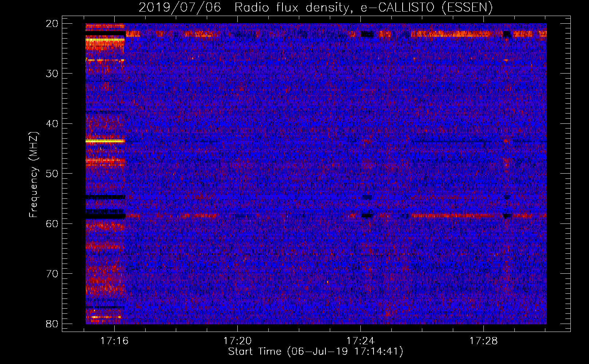Viewport: 589px width, 364px height.
Task: Select the 17:20 time tick label
Action: tap(237, 341)
